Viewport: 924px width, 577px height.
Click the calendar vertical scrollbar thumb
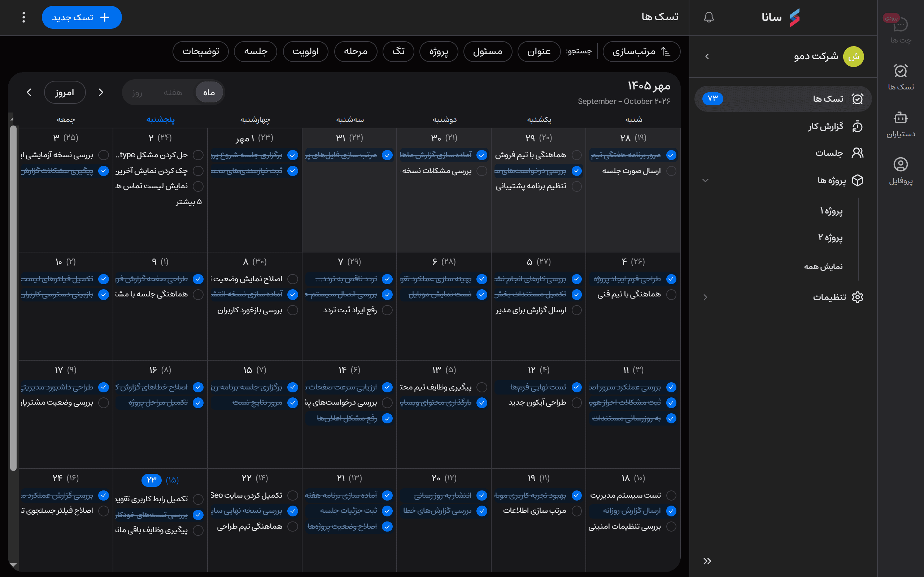(13, 298)
